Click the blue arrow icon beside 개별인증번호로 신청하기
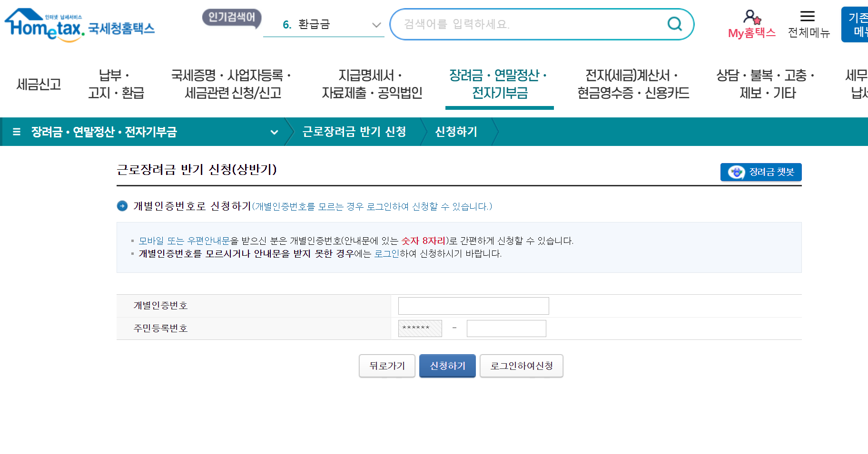 point(122,206)
